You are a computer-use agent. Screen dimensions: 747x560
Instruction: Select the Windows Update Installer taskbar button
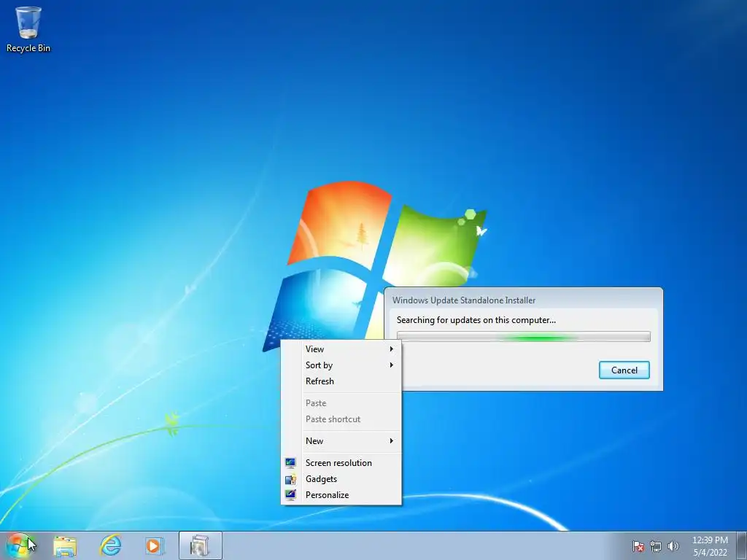[200, 545]
